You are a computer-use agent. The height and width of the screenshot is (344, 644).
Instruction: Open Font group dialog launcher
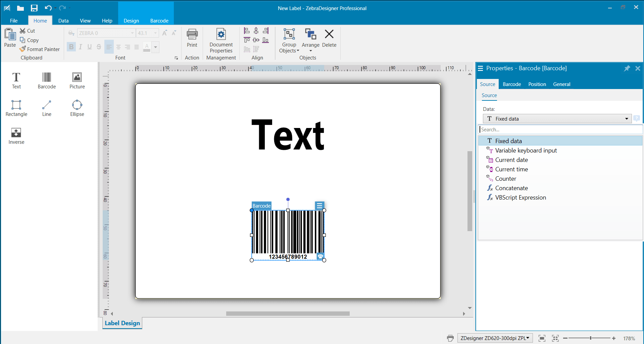coord(176,58)
